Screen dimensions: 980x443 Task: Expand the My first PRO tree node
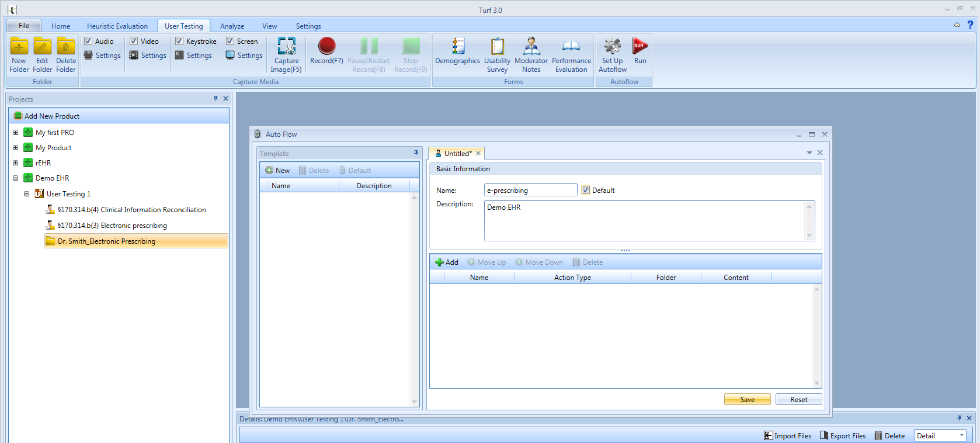click(x=16, y=133)
